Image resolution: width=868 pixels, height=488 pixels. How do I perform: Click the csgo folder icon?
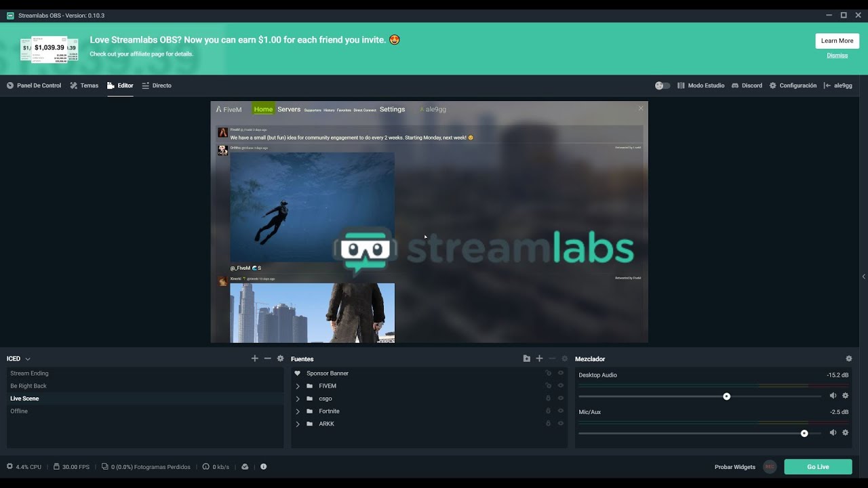[x=310, y=399]
